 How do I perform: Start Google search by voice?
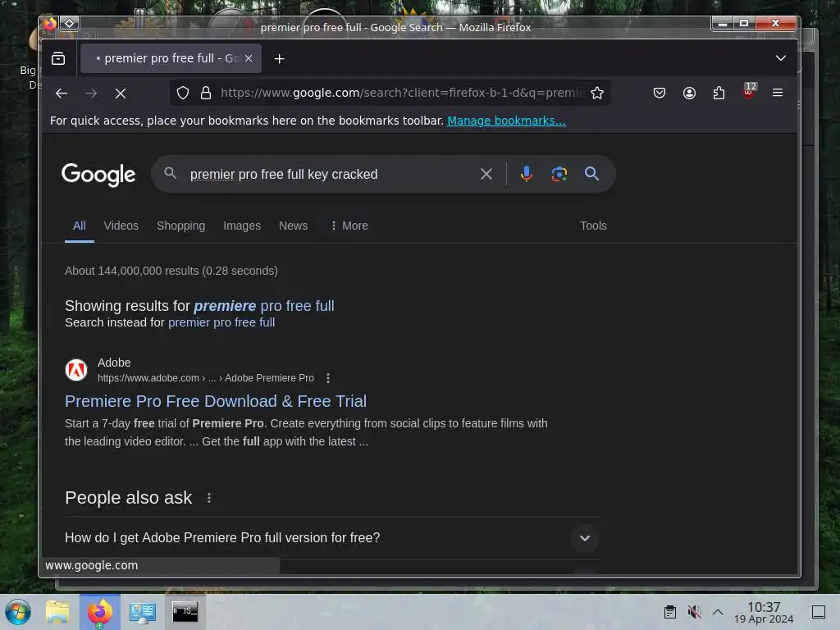527,174
